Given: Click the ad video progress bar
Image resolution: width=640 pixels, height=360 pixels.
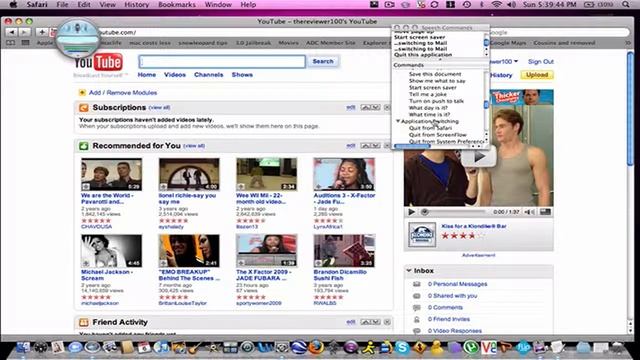Looking at the screenshot, I should coord(455,212).
